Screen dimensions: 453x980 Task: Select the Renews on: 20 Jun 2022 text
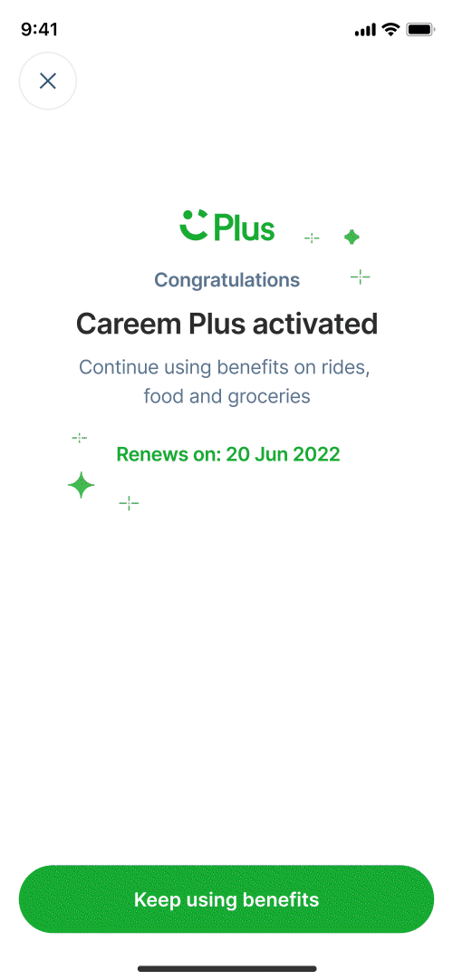point(228,454)
